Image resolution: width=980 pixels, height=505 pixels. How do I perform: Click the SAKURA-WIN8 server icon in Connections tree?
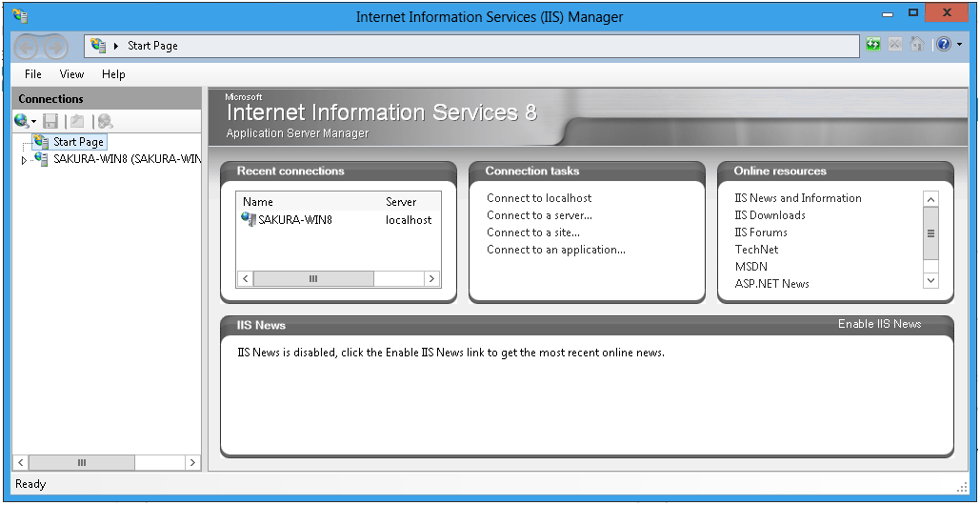point(42,159)
